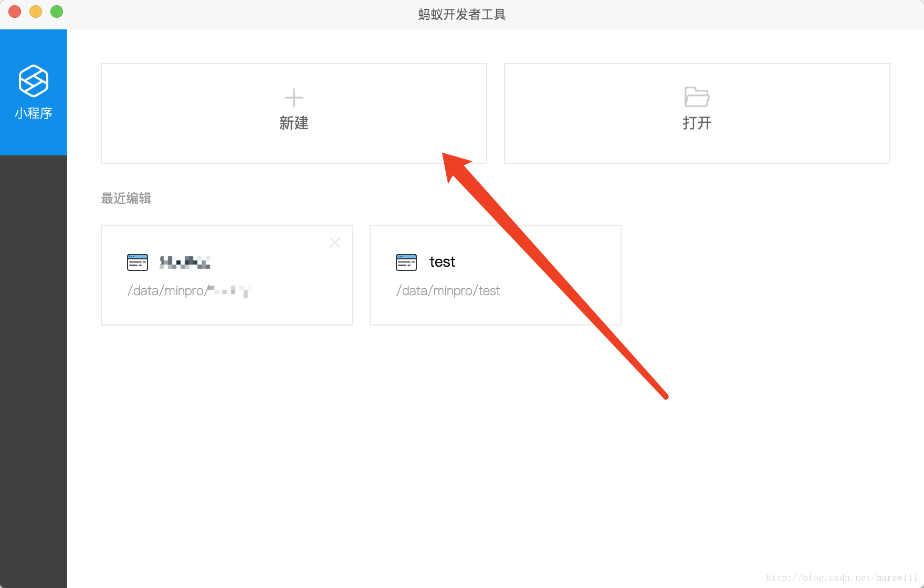
Task: Click the 蚂蚁开发者工具 window title
Action: [x=462, y=14]
